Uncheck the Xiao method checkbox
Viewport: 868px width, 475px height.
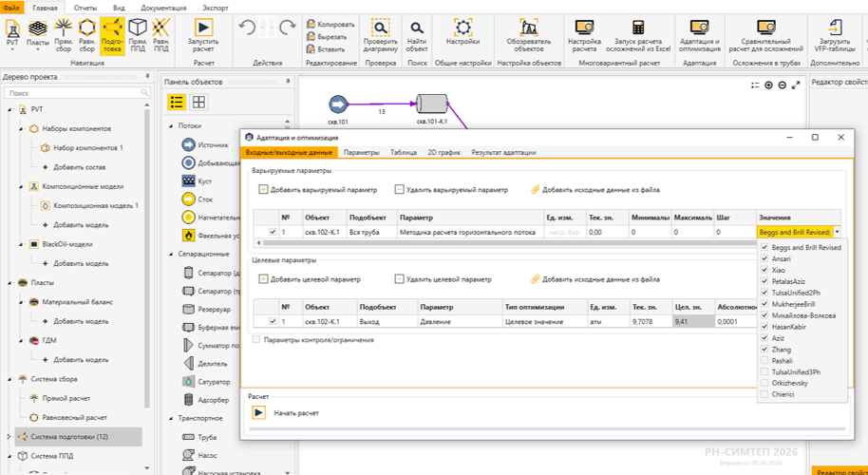(764, 270)
